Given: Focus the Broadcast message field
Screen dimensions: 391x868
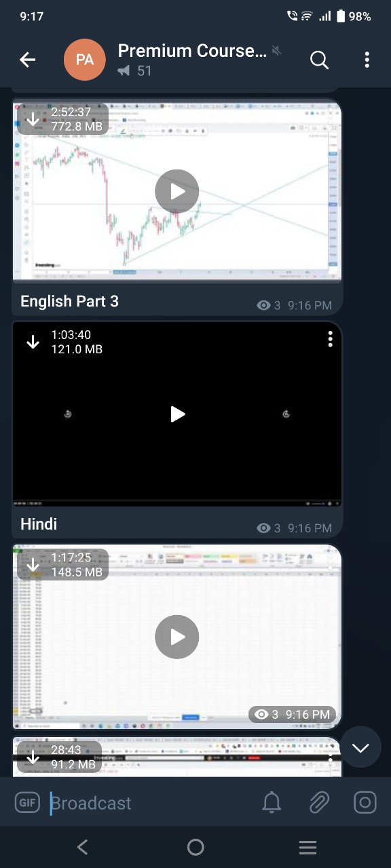Looking at the screenshot, I should pyautogui.click(x=151, y=803).
